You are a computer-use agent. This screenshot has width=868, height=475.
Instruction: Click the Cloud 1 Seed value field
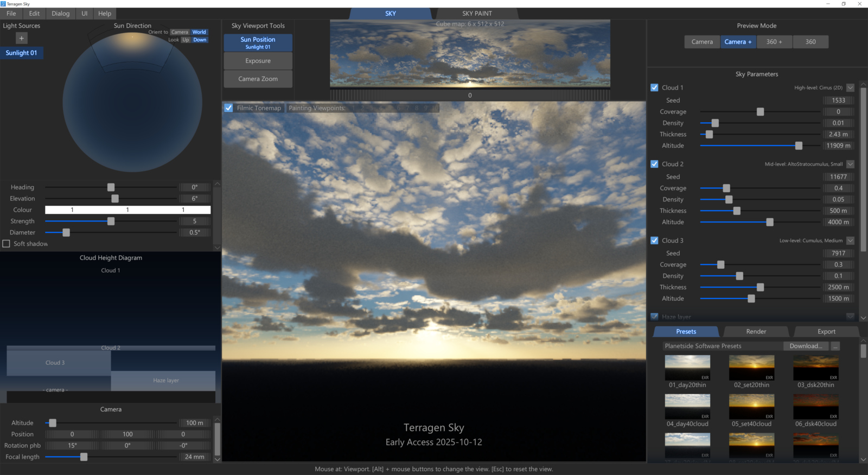tap(838, 100)
